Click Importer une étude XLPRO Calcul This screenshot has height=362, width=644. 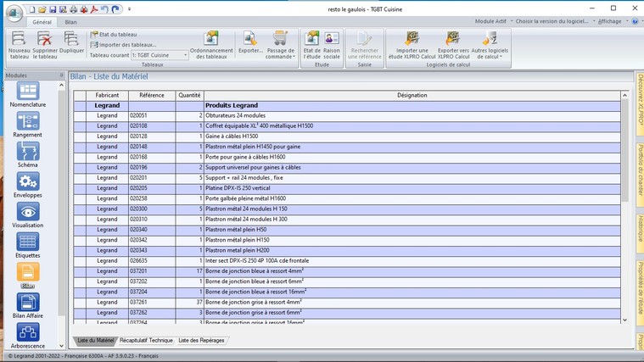click(412, 45)
